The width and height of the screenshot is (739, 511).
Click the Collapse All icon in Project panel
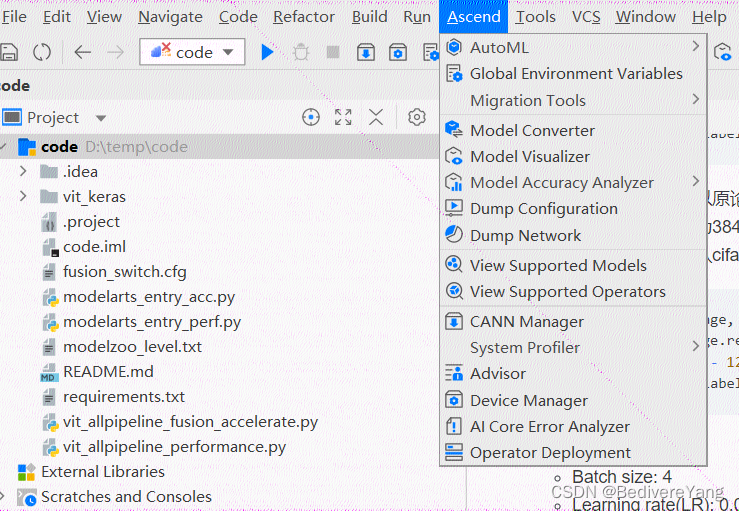point(376,117)
